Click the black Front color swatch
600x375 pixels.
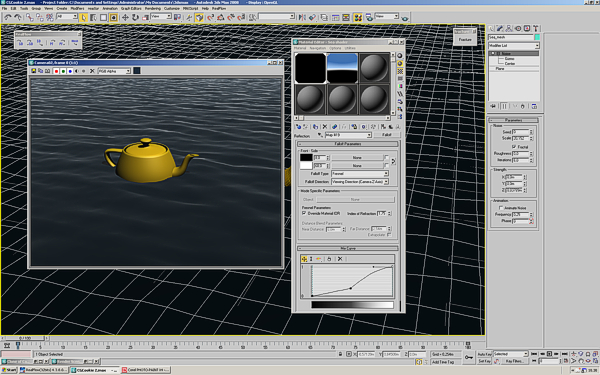pos(306,157)
